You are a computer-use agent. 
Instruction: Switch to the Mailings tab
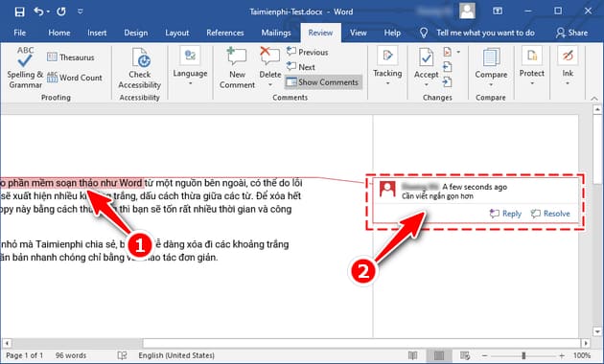coord(276,33)
